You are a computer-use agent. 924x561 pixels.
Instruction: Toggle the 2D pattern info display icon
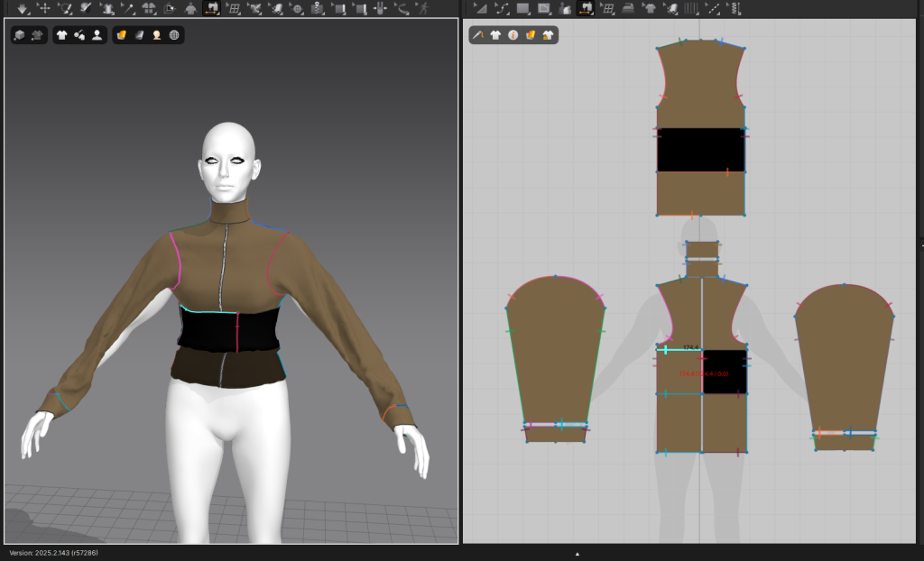click(x=513, y=35)
